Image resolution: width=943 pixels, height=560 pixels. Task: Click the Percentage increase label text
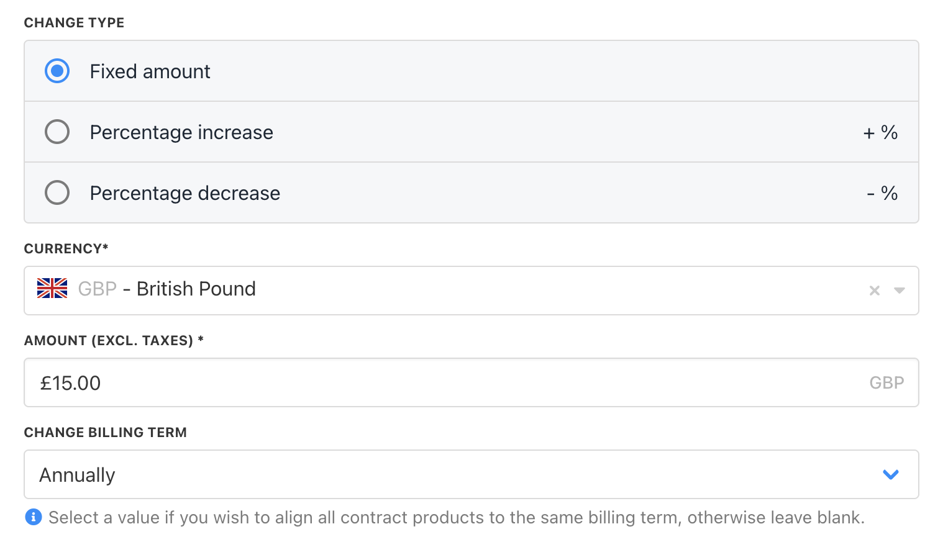pyautogui.click(x=181, y=132)
